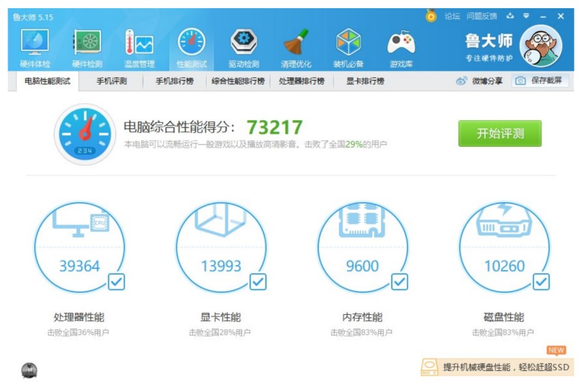
Task: Click the orange NEW badge
Action: click(556, 350)
